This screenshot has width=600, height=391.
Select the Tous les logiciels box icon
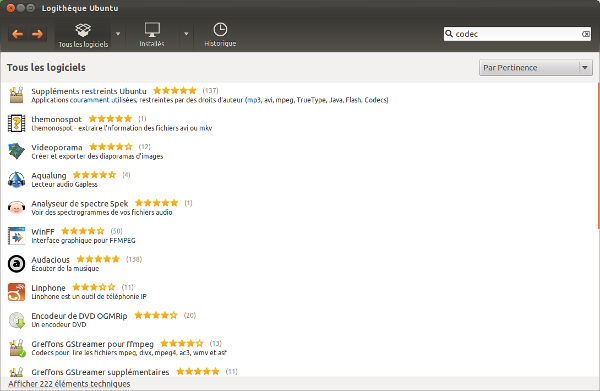click(83, 30)
